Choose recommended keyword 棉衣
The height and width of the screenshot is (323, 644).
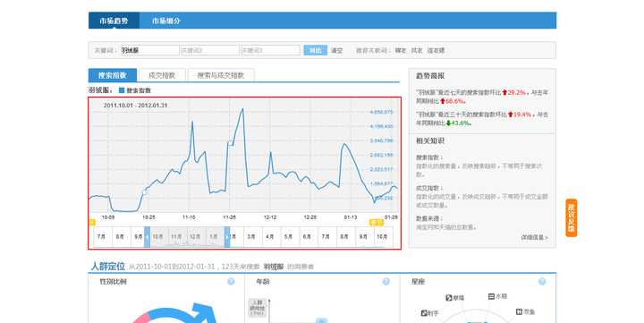[x=401, y=50]
